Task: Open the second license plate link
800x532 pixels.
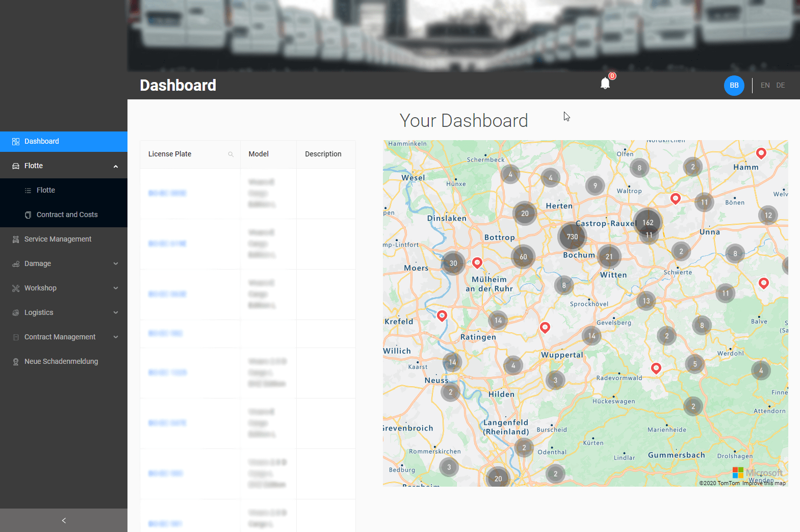Action: 167,244
